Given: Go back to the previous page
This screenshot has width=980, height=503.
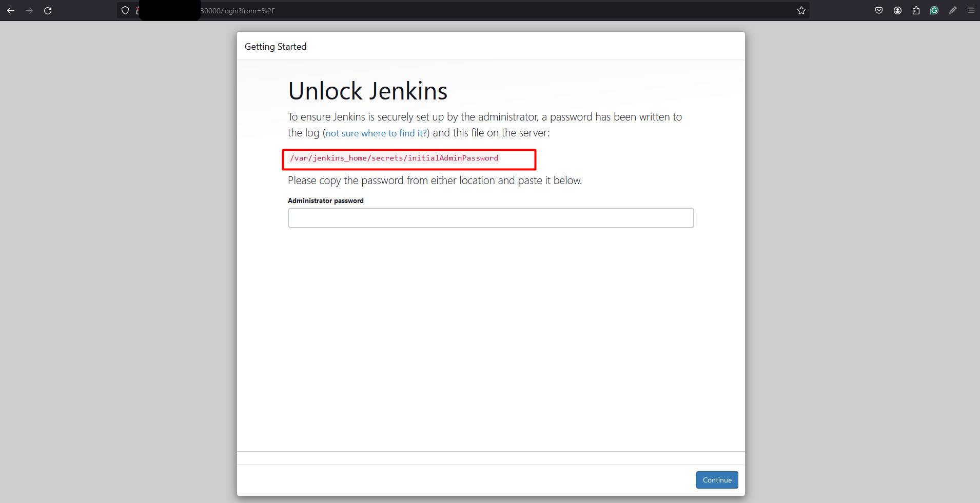Looking at the screenshot, I should pos(11,10).
